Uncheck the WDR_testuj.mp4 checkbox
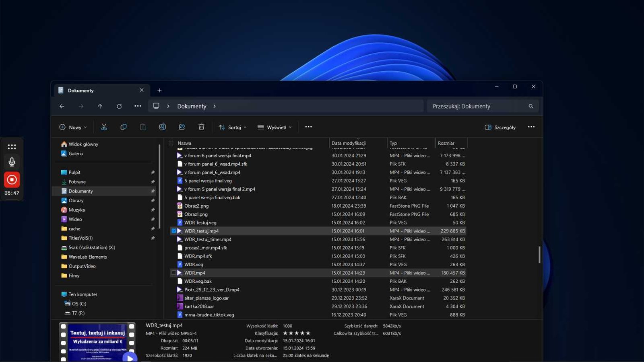644x362 pixels. click(174, 231)
